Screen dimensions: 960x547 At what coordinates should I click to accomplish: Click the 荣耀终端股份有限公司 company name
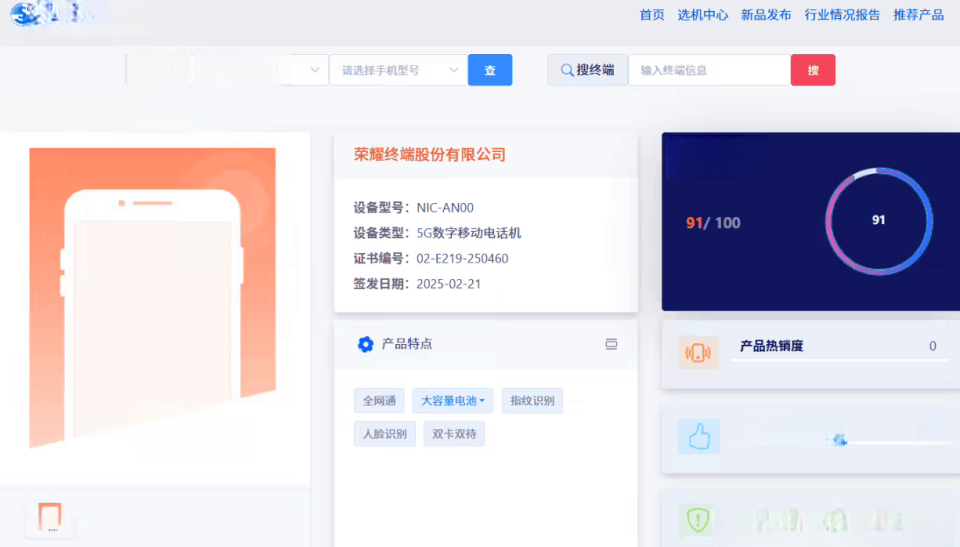(429, 154)
